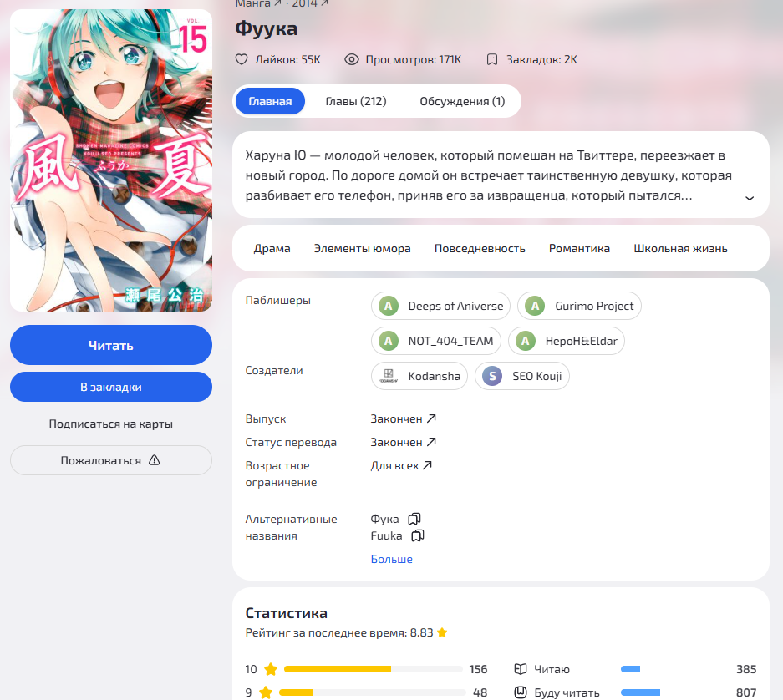Expand the manga description with the chevron
This screenshot has height=700, width=783.
750,198
